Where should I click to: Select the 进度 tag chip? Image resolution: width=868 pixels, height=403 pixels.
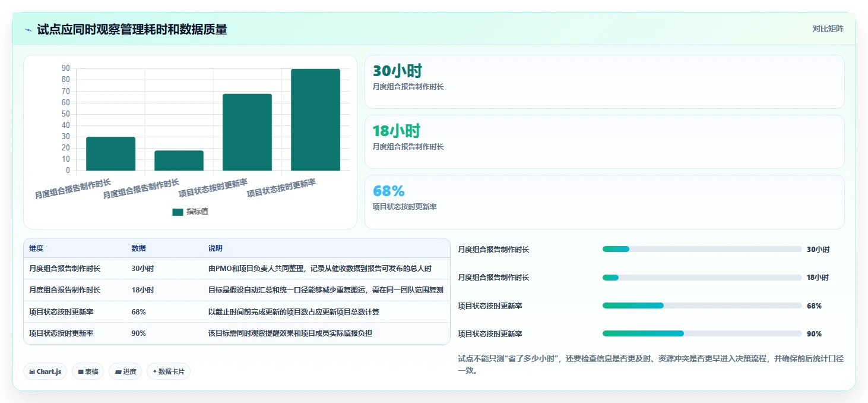(125, 371)
